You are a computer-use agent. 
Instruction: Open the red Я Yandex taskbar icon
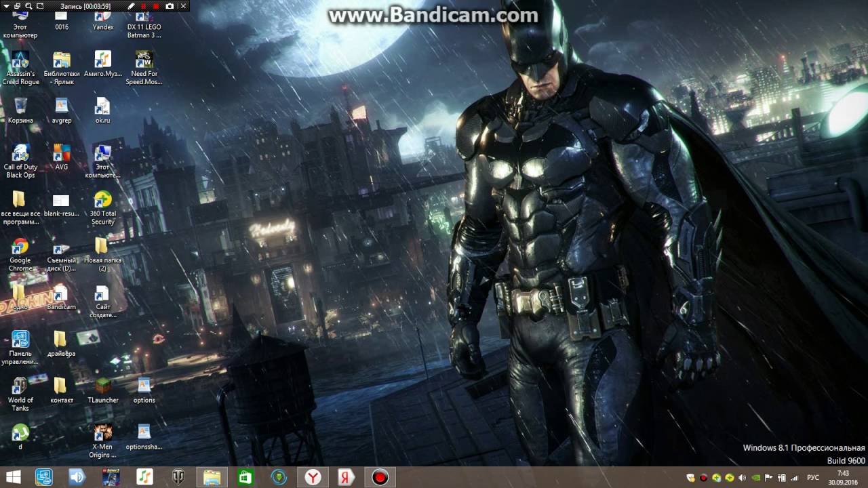coord(346,477)
